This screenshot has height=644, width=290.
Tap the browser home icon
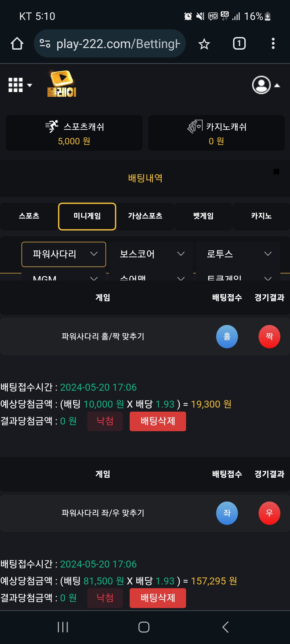pyautogui.click(x=17, y=43)
